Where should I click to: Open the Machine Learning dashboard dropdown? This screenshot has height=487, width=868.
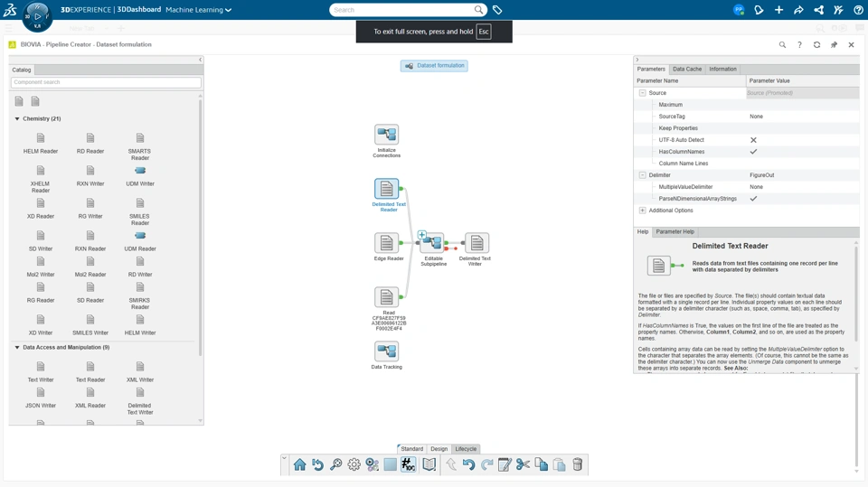point(198,10)
